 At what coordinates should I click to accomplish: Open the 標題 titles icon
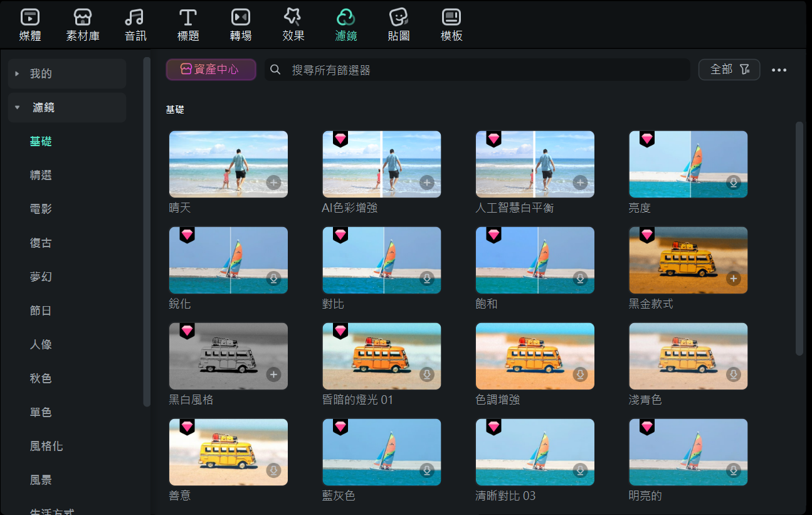188,18
